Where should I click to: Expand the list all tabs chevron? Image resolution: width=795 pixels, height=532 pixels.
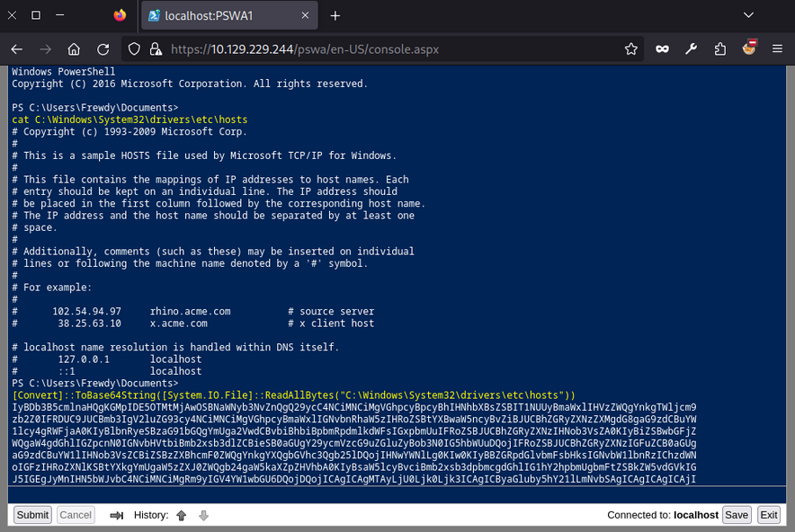(x=748, y=15)
